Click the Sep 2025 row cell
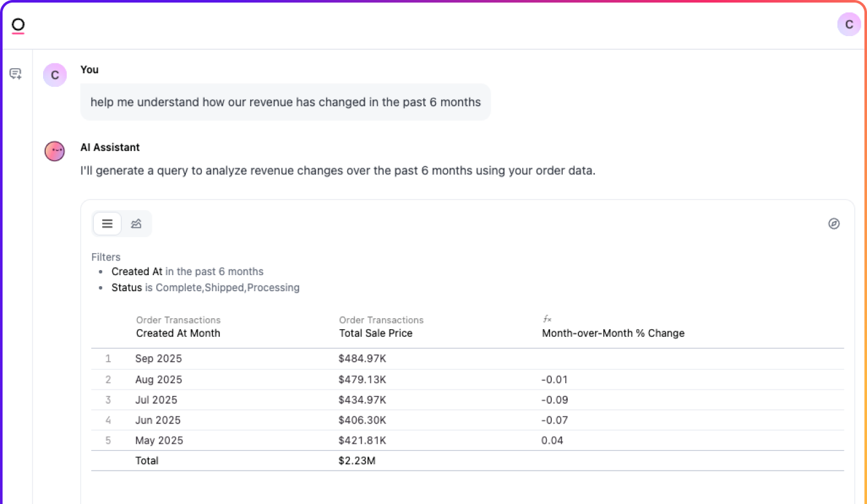The height and width of the screenshot is (504, 867). click(x=158, y=359)
